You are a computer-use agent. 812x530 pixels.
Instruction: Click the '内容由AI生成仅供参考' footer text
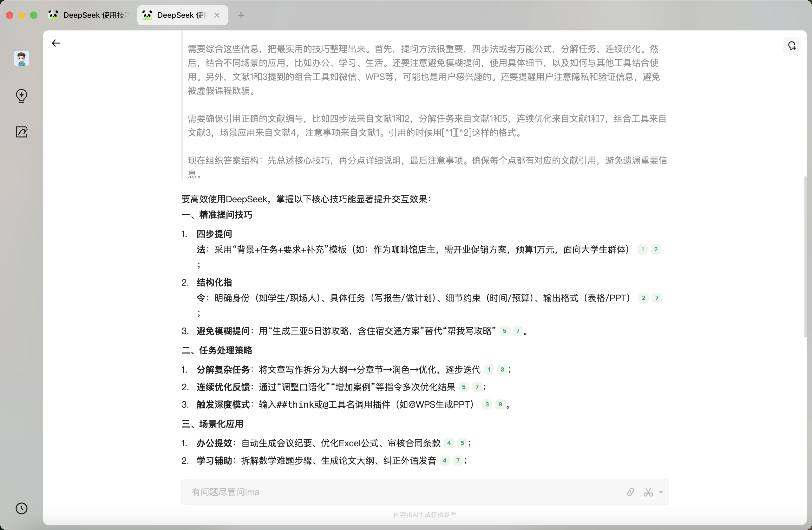coord(425,515)
